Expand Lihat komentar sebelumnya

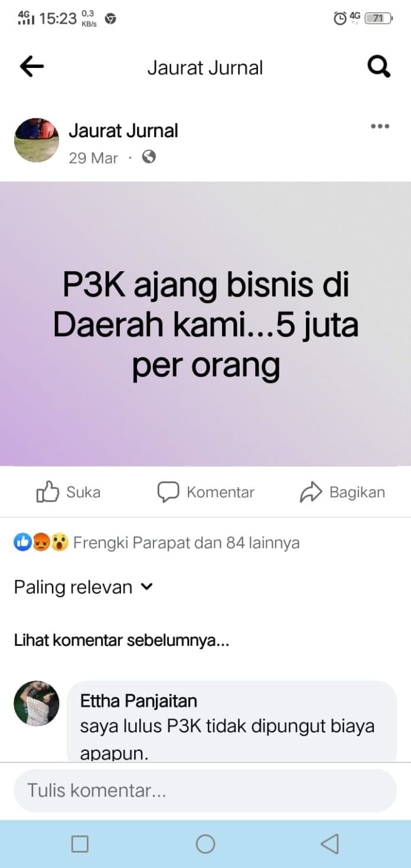[122, 641]
